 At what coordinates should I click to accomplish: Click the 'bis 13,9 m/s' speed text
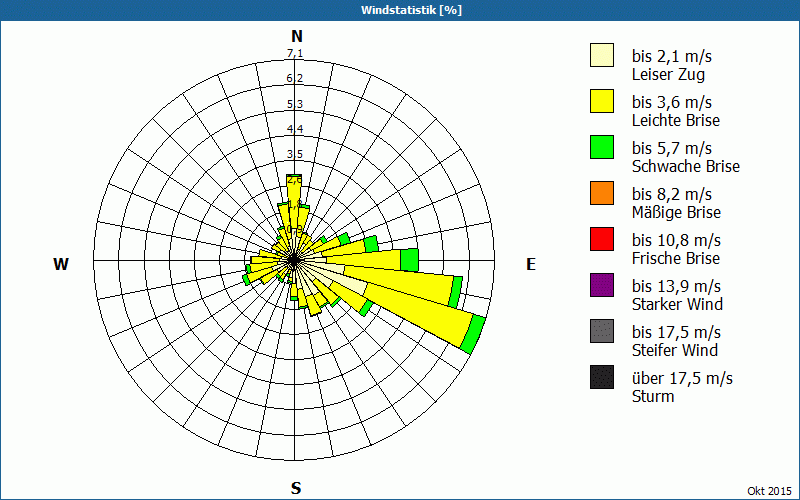click(x=676, y=286)
